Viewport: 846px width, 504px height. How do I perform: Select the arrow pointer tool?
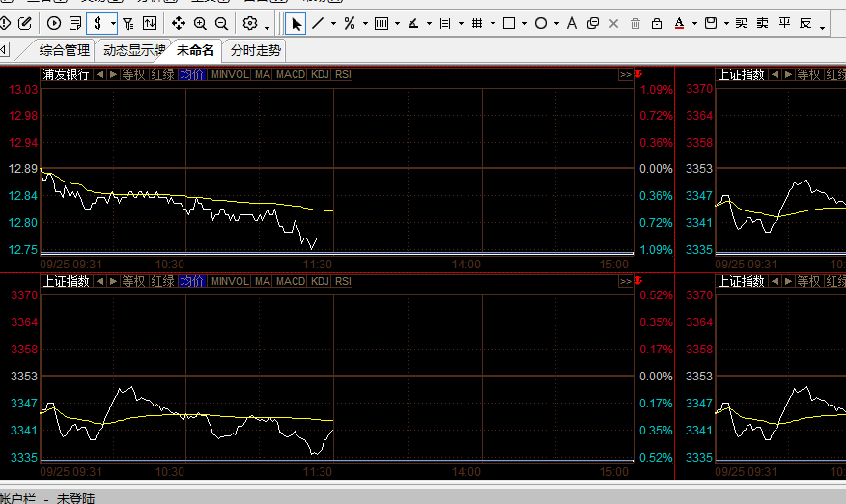[x=296, y=23]
